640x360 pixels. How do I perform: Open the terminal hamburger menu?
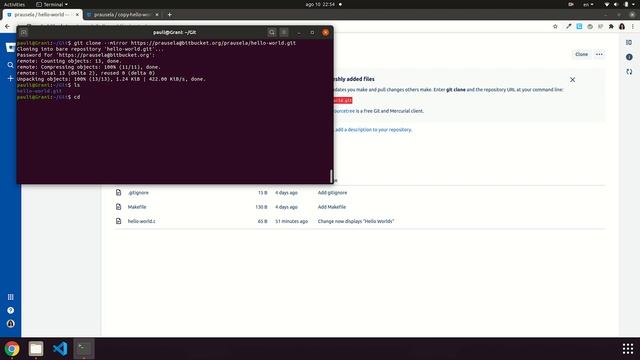tap(284, 32)
